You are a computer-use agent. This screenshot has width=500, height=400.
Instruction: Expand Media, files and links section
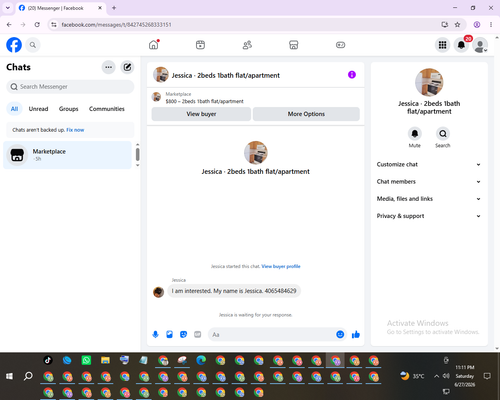coord(429,199)
